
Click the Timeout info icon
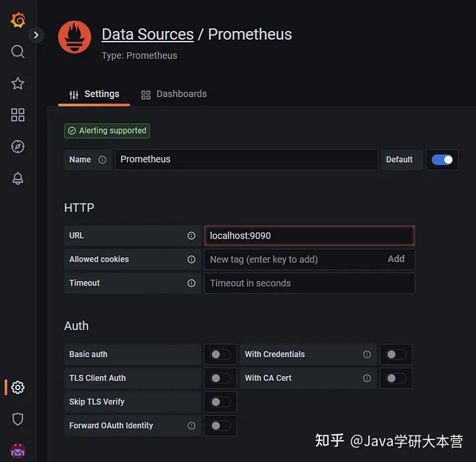[x=191, y=283]
